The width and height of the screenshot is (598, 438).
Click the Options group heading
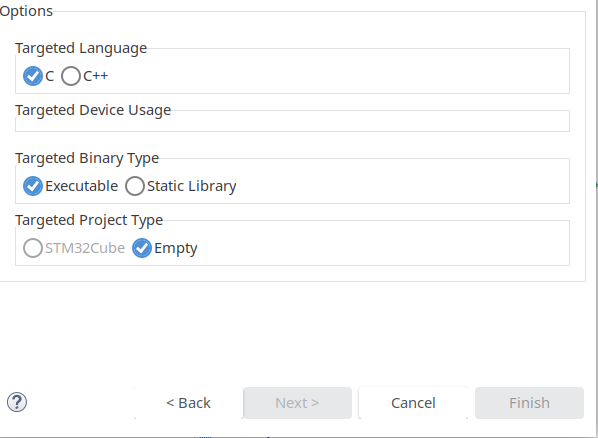click(26, 11)
